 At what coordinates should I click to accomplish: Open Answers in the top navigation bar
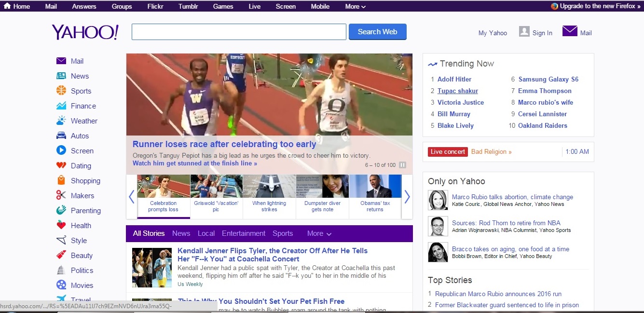click(84, 6)
